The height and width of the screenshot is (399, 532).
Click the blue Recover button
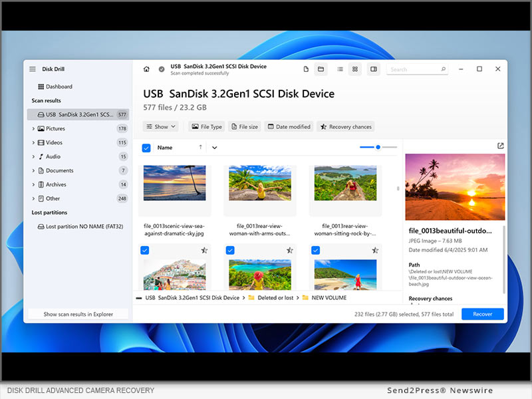[482, 314]
